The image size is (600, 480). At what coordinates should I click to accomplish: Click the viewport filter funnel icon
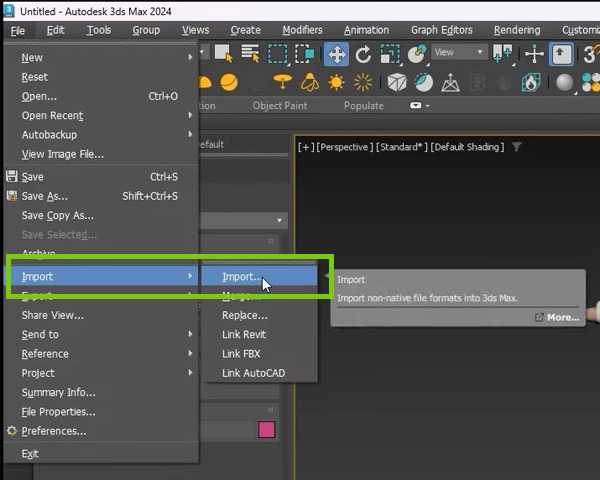(x=517, y=147)
